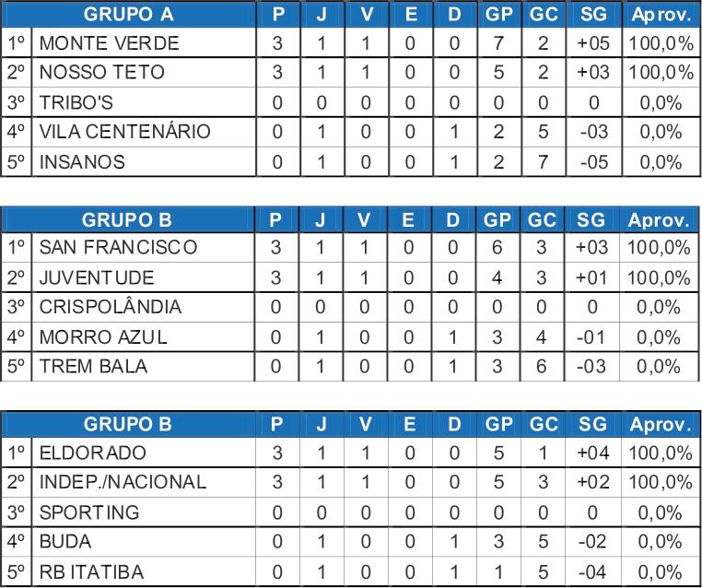Select the TRIBO'S row name
Screen dimensions: 702x588
tap(76, 102)
